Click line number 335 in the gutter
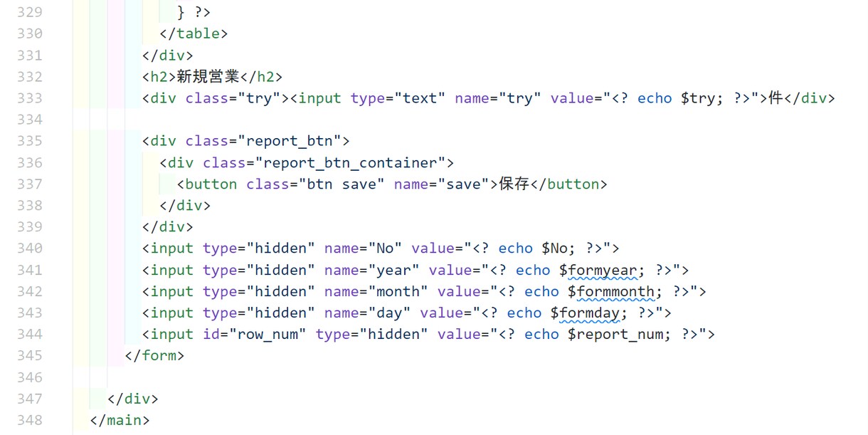Screen dimensions: 868x435 tap(30, 140)
